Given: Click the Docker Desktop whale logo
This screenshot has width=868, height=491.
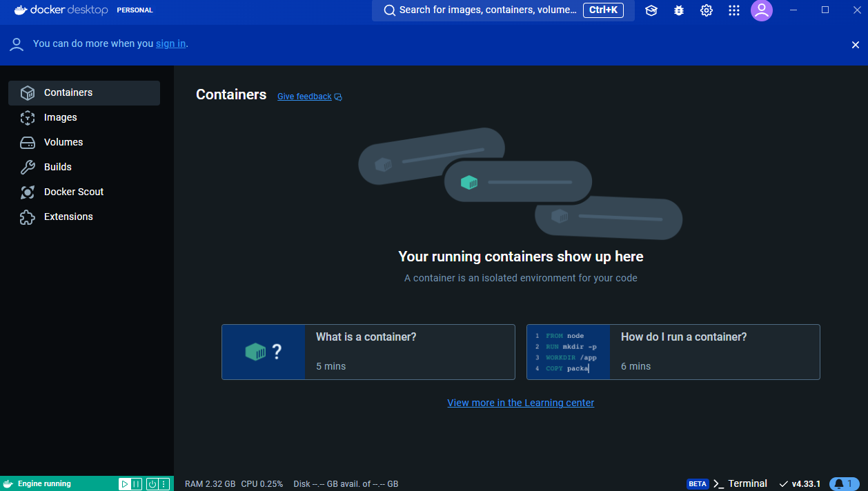Looking at the screenshot, I should coord(21,10).
